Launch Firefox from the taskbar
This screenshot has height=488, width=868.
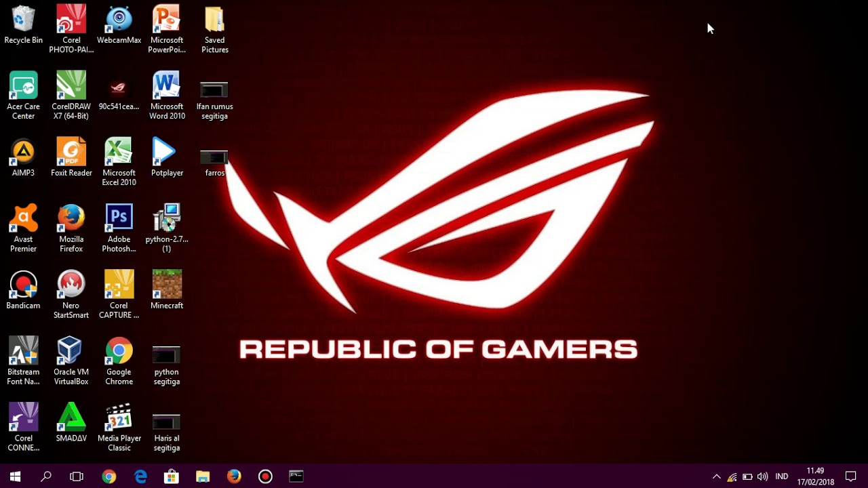[234, 476]
